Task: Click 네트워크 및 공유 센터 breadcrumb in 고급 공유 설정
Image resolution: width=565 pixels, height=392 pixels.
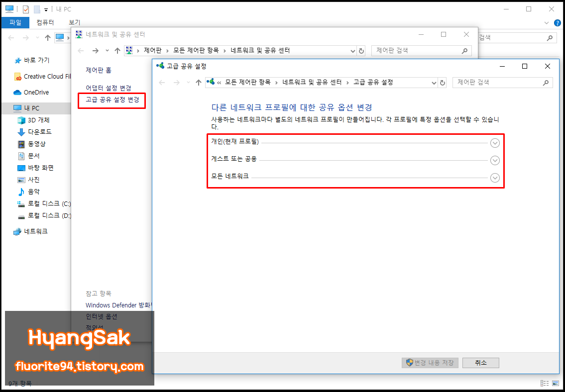Action: coord(312,83)
